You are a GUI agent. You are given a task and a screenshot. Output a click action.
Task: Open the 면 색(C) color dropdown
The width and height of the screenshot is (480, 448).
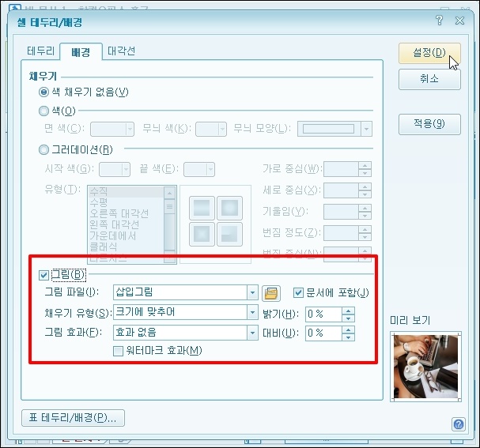(x=130, y=129)
